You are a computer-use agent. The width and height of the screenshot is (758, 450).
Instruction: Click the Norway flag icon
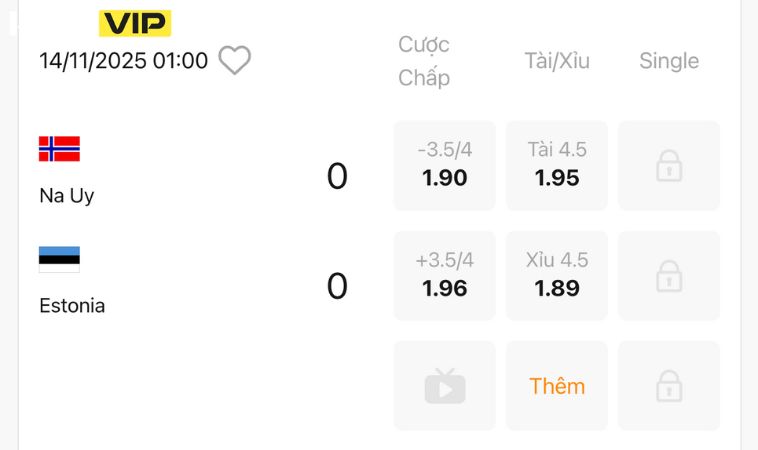[59, 149]
